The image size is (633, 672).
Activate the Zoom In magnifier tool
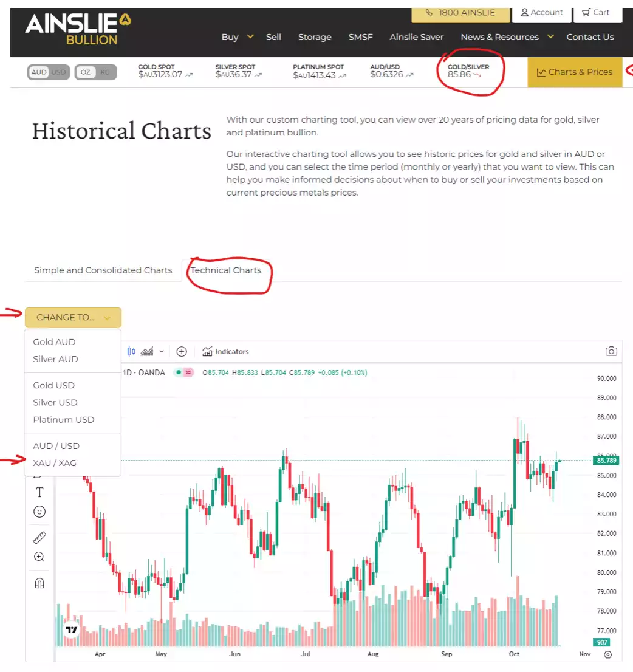pyautogui.click(x=39, y=557)
